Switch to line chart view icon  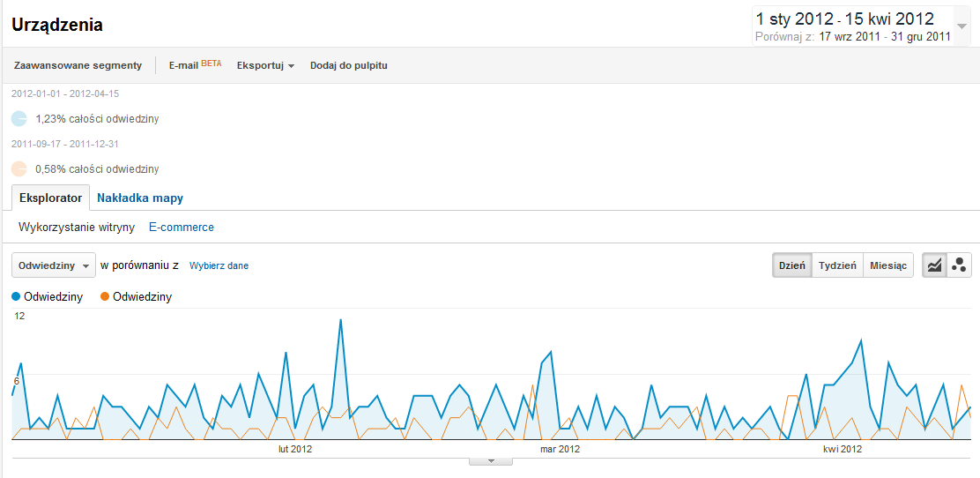(934, 265)
